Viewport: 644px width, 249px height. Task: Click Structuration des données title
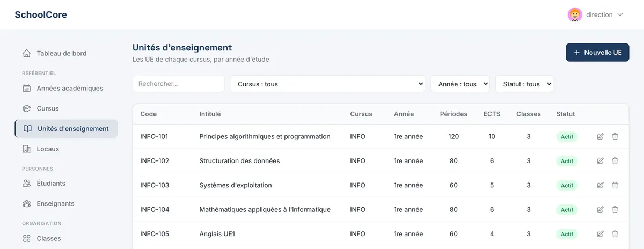pos(239,161)
